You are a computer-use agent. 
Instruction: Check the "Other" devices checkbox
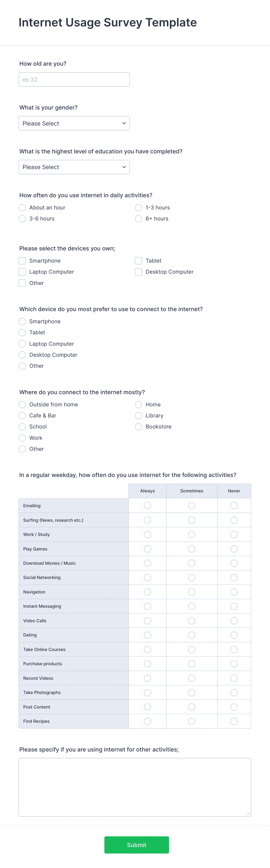pyautogui.click(x=22, y=283)
